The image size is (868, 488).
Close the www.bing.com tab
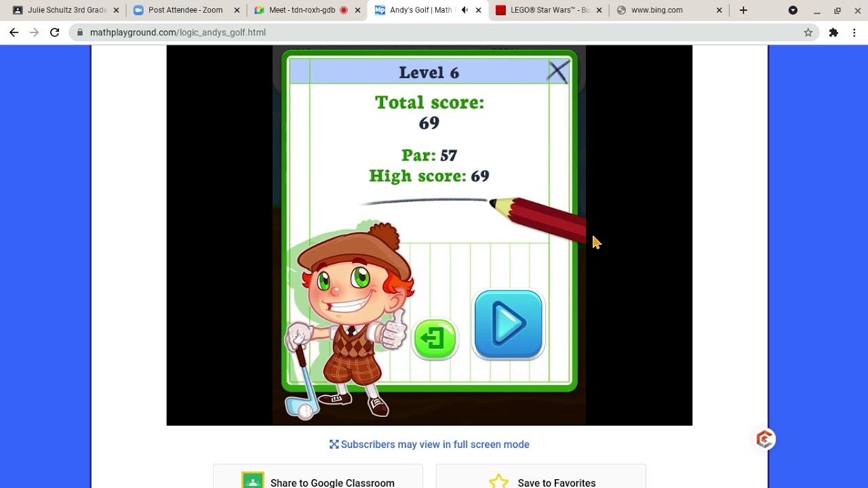[719, 10]
